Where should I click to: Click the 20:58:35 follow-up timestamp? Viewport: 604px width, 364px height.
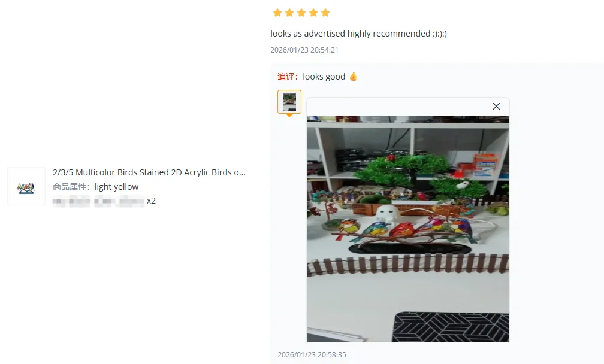[x=312, y=355]
